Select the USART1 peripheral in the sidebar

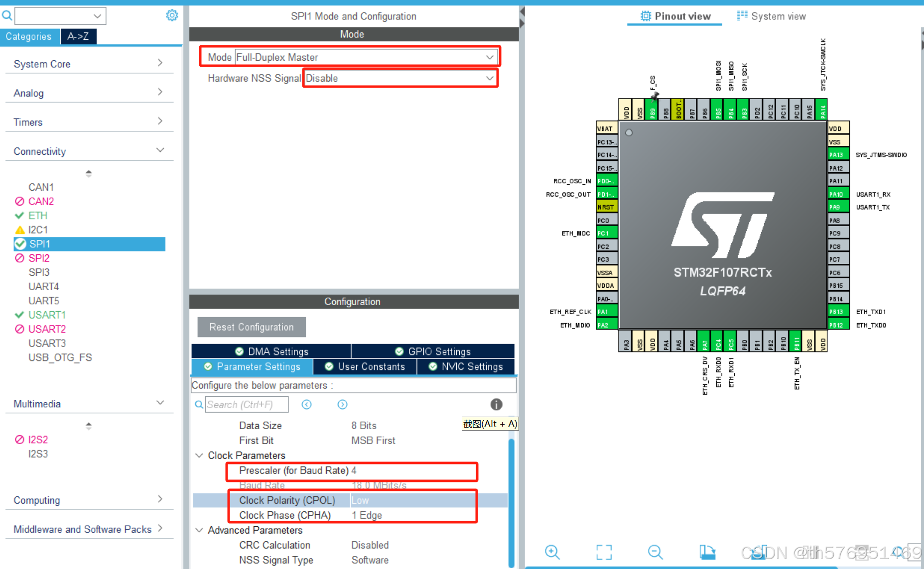pyautogui.click(x=47, y=315)
